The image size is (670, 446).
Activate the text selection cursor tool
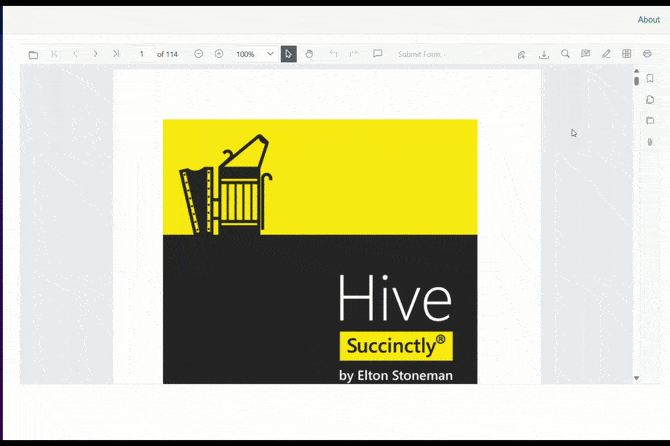click(x=288, y=54)
